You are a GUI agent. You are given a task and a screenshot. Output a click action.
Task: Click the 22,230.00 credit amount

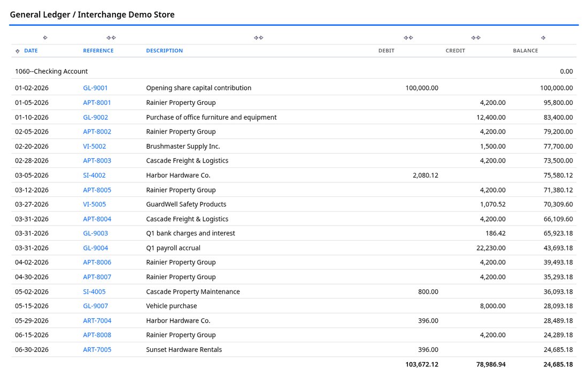pyautogui.click(x=491, y=248)
